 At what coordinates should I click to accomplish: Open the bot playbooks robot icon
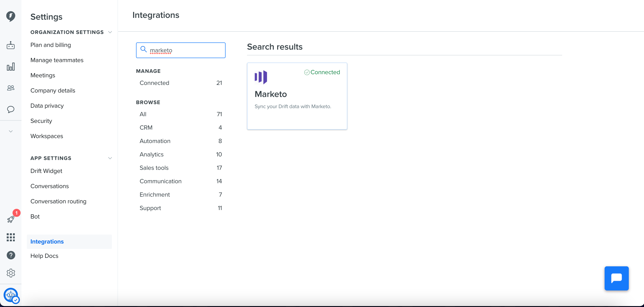point(11,45)
